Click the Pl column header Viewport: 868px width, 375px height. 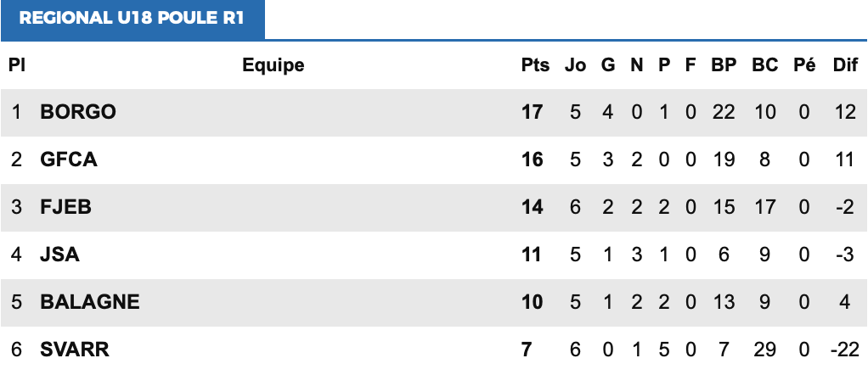click(x=17, y=65)
